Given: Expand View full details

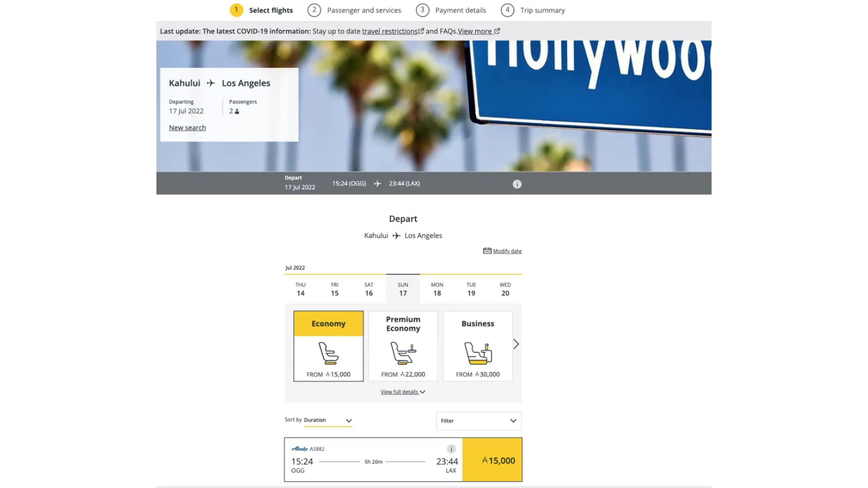Looking at the screenshot, I should click(x=403, y=392).
